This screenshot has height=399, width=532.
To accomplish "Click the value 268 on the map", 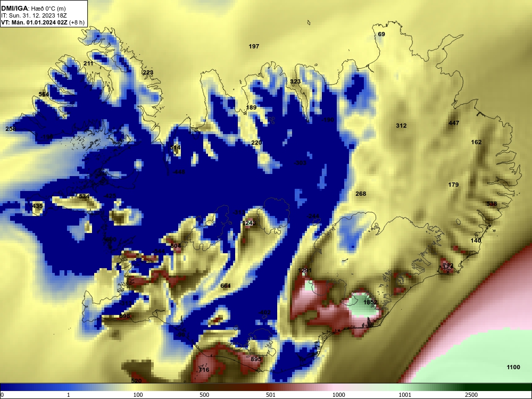I will pos(361,194).
